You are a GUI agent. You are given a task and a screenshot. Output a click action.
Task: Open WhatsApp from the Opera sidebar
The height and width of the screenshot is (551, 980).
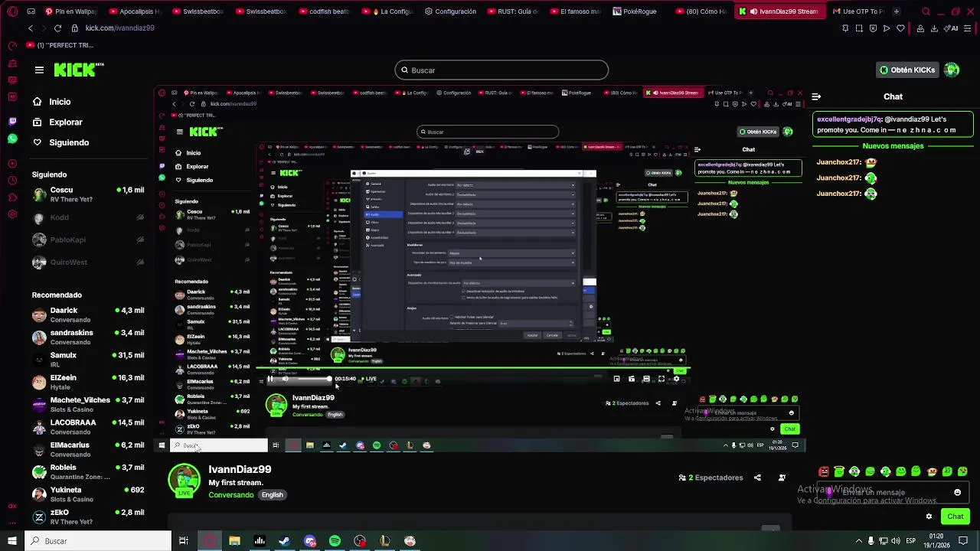(x=12, y=139)
